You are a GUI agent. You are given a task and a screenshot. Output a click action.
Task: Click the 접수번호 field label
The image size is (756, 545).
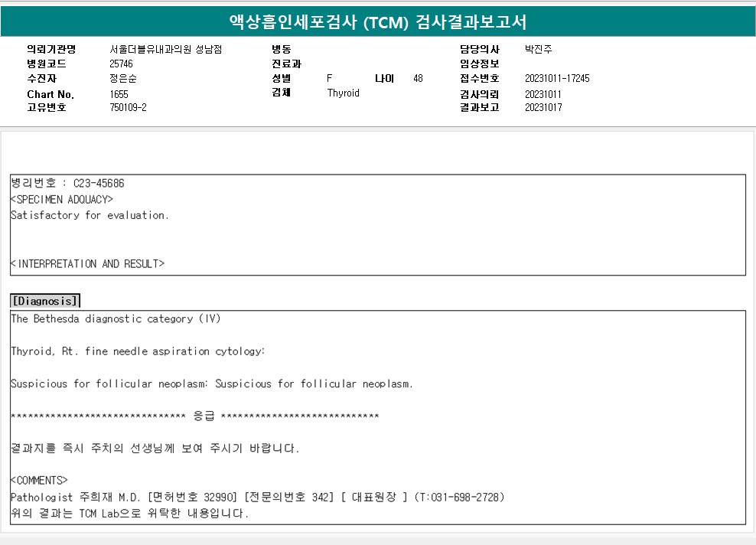point(479,78)
